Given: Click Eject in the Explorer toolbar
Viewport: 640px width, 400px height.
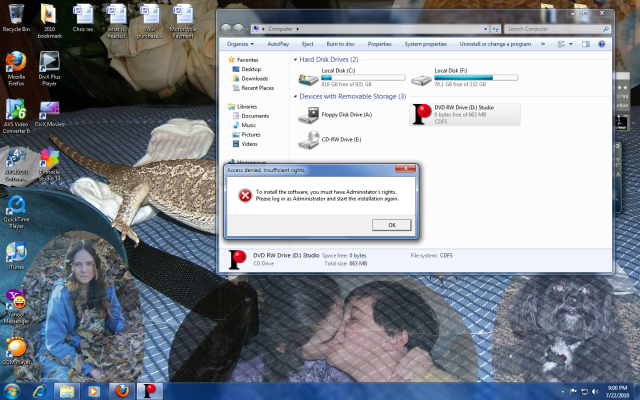Looking at the screenshot, I should click(307, 44).
